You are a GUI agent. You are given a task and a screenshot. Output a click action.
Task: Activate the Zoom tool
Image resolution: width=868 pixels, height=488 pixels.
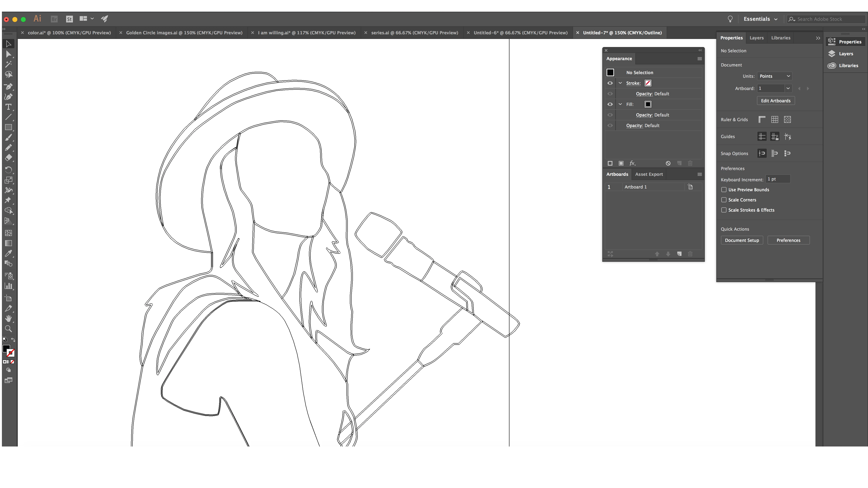[8, 329]
